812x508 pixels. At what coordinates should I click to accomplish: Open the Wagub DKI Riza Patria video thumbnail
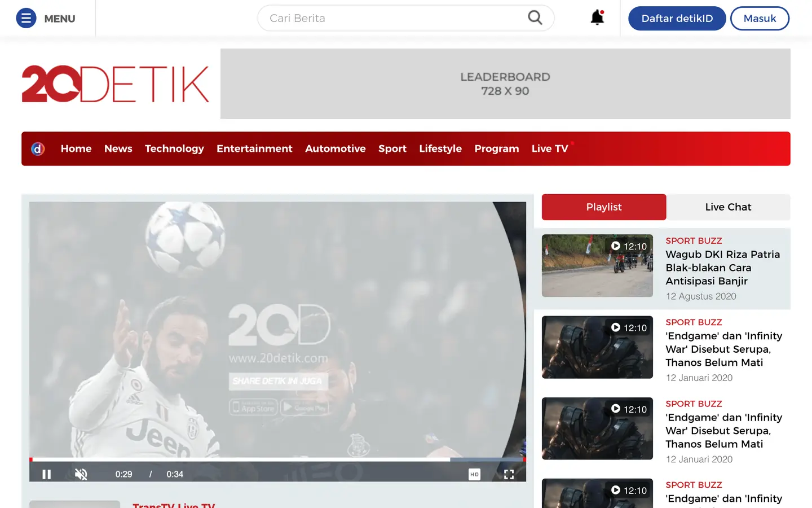click(597, 266)
